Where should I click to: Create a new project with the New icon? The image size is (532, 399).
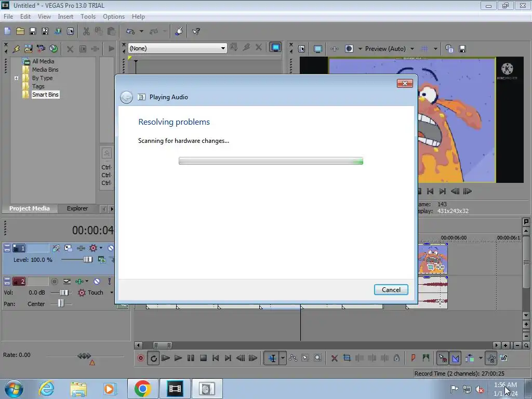tap(7, 31)
